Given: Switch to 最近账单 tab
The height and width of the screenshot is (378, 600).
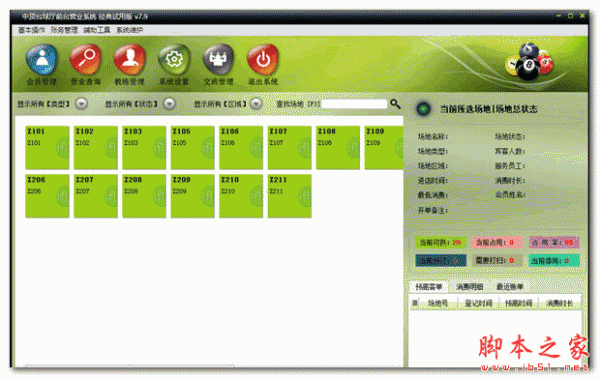Looking at the screenshot, I should click(510, 287).
